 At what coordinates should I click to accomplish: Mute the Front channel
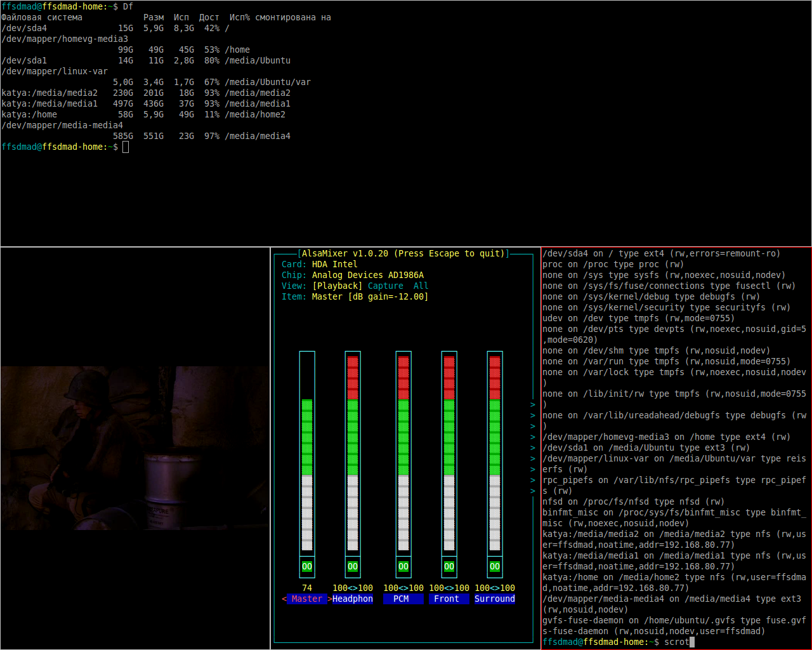click(x=449, y=566)
